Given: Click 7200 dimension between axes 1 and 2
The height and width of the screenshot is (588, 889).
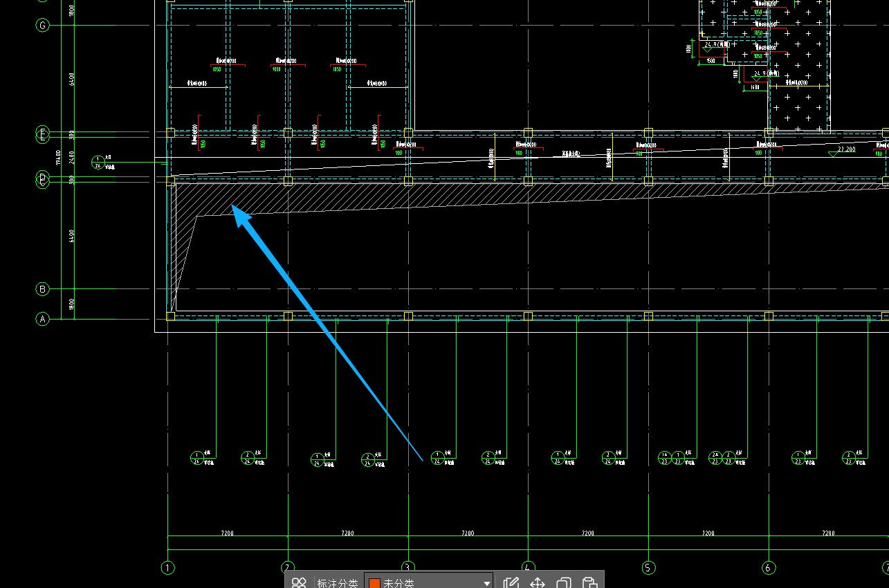Looking at the screenshot, I should pos(228,533).
